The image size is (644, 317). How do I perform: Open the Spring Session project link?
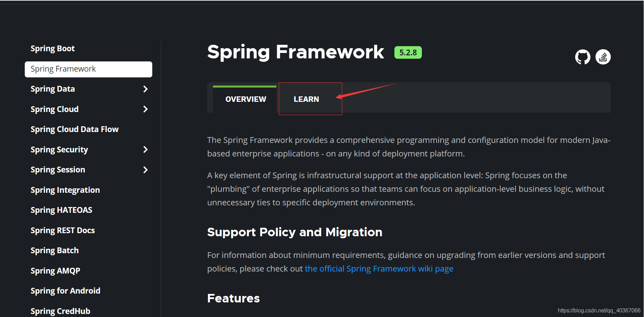58,170
